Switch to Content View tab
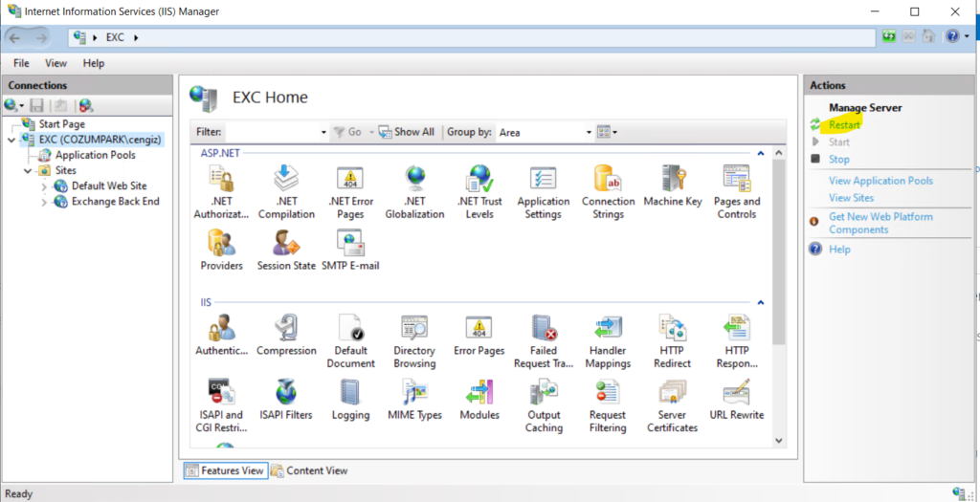The width and height of the screenshot is (980, 502). pyautogui.click(x=309, y=470)
